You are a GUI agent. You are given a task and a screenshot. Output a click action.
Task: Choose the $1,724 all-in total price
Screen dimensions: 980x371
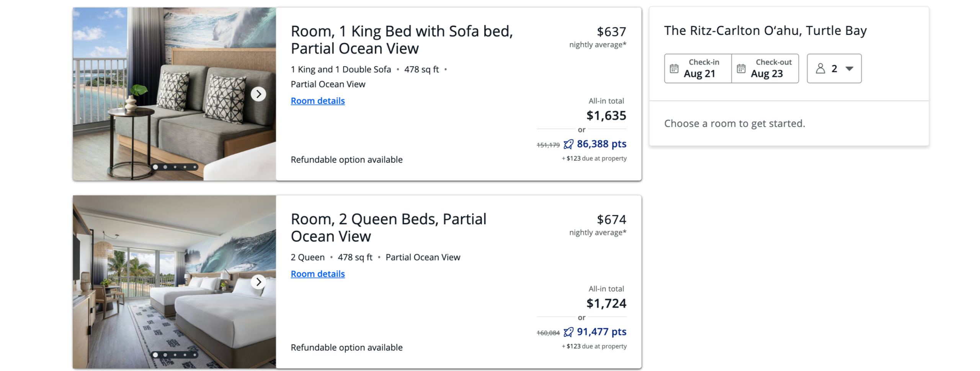606,303
